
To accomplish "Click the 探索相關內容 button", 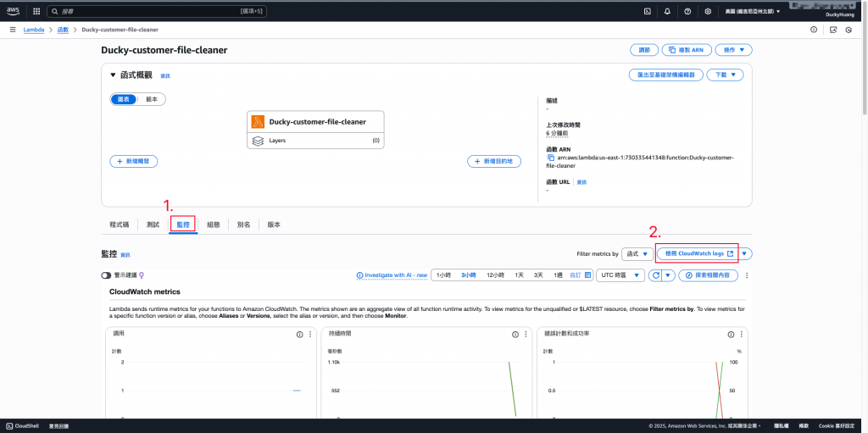I will (x=709, y=275).
